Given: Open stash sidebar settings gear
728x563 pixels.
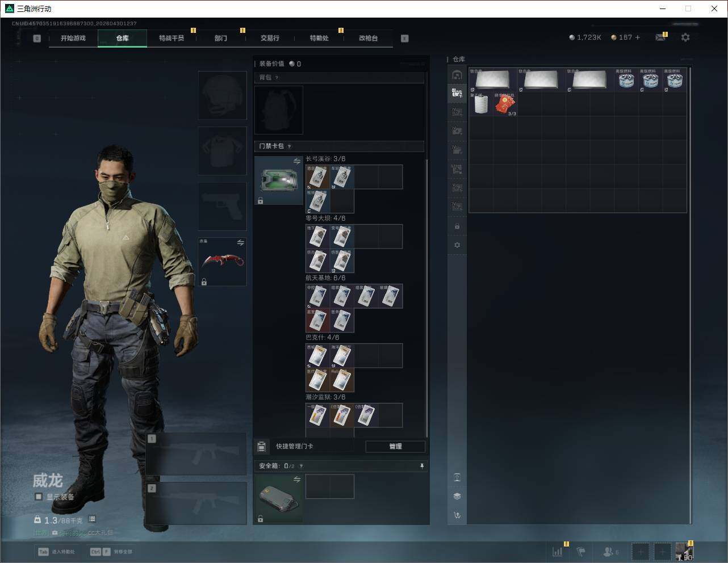Looking at the screenshot, I should (x=457, y=245).
